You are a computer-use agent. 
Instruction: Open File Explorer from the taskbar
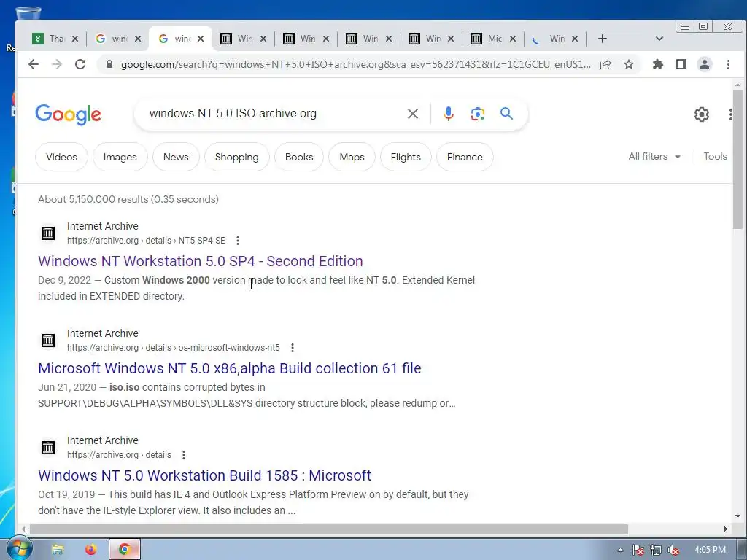(58, 550)
